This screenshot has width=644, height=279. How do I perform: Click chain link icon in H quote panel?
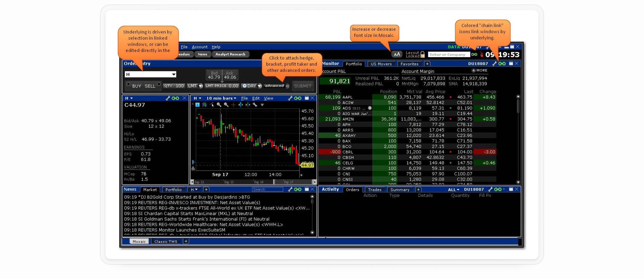click(175, 98)
